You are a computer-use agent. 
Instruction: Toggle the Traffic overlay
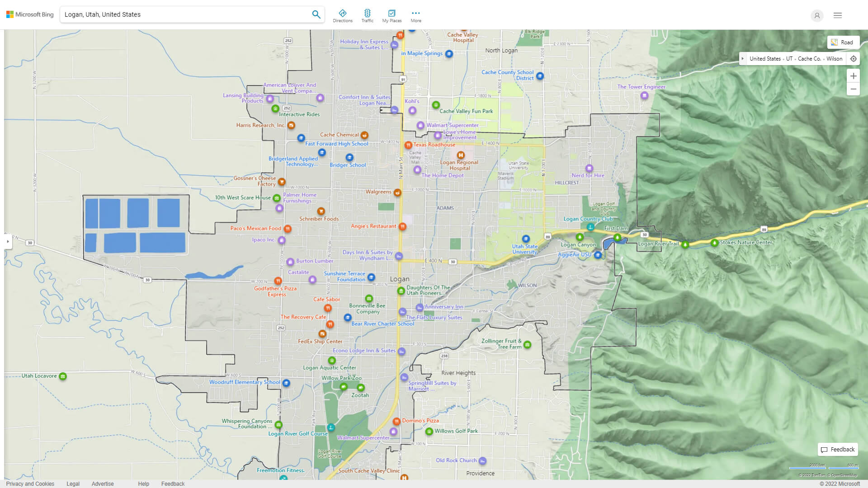pyautogui.click(x=367, y=14)
